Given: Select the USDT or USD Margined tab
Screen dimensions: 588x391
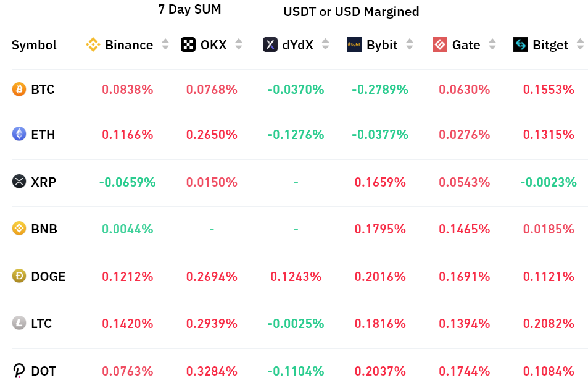Looking at the screenshot, I should click(x=351, y=11).
